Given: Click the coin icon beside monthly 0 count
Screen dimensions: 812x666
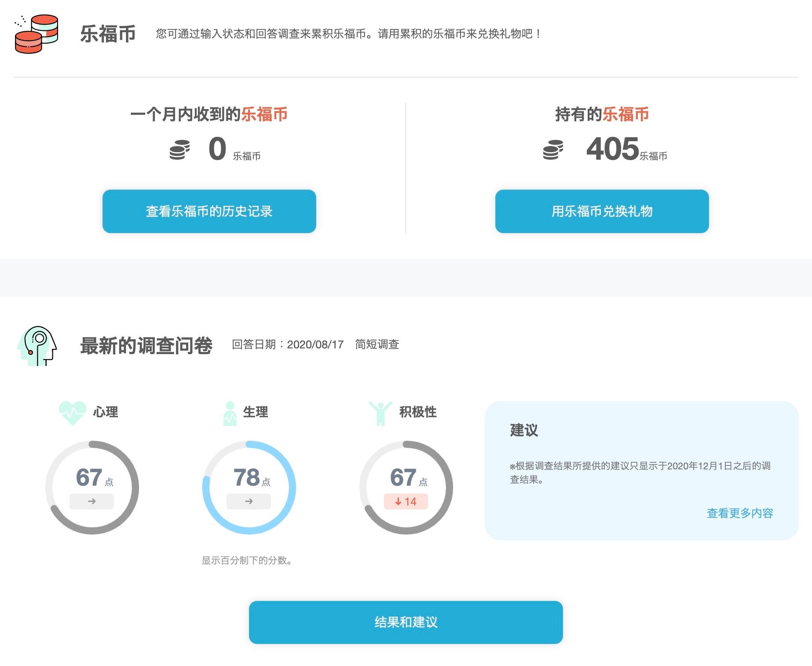Looking at the screenshot, I should click(x=179, y=150).
